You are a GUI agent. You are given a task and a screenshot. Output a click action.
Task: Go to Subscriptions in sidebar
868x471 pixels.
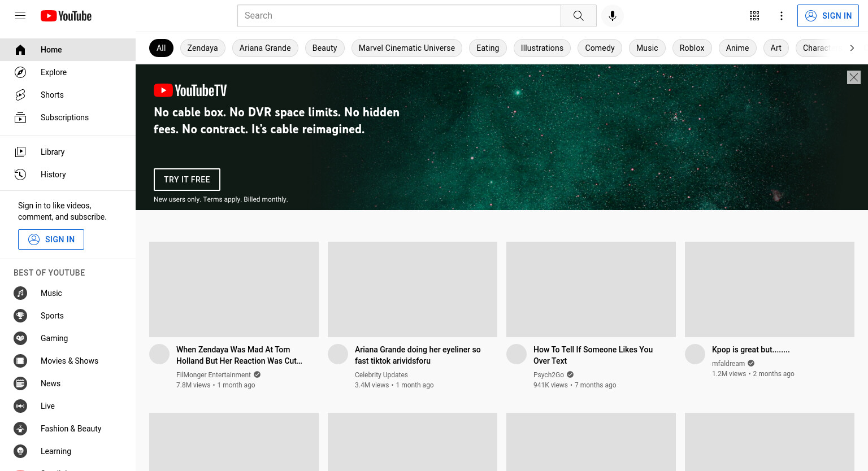[68, 117]
